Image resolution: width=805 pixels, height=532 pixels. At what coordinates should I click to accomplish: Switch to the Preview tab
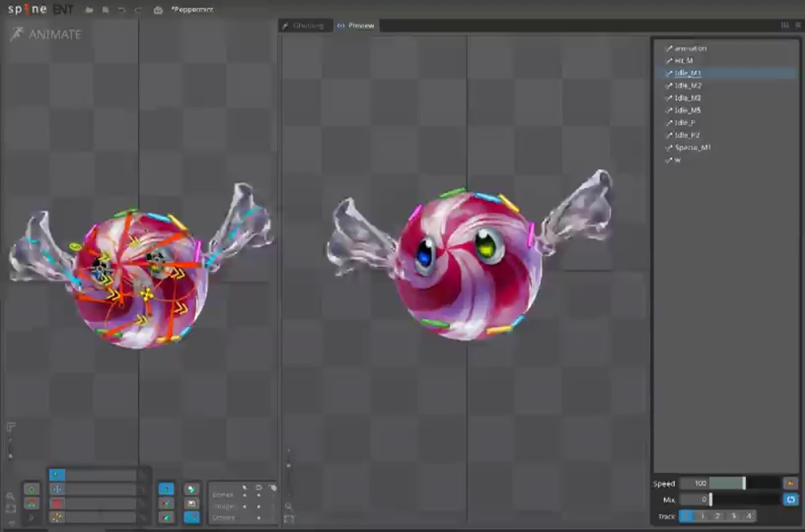[356, 26]
